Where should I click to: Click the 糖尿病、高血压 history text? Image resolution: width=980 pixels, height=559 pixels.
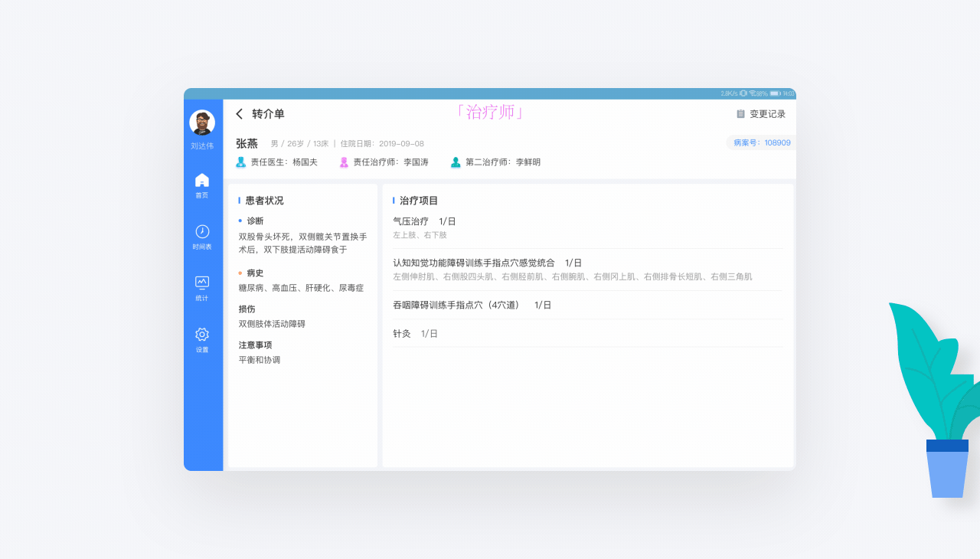pos(301,288)
